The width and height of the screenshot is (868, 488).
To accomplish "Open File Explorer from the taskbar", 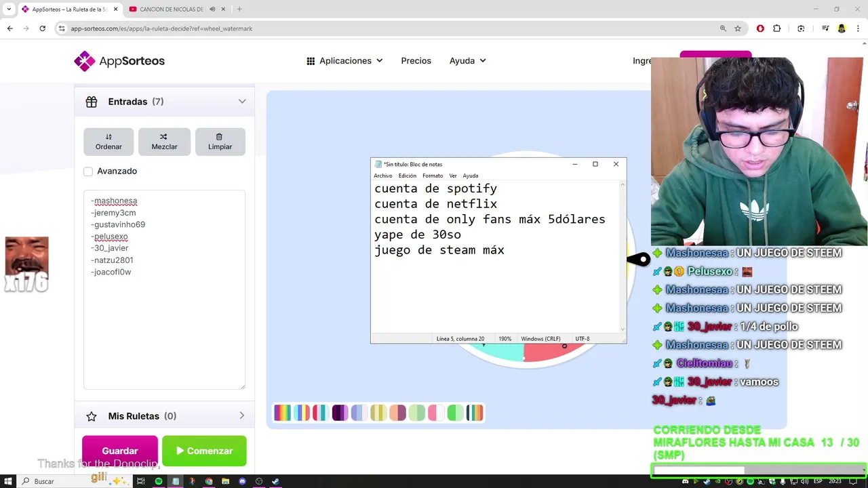I will (x=225, y=481).
